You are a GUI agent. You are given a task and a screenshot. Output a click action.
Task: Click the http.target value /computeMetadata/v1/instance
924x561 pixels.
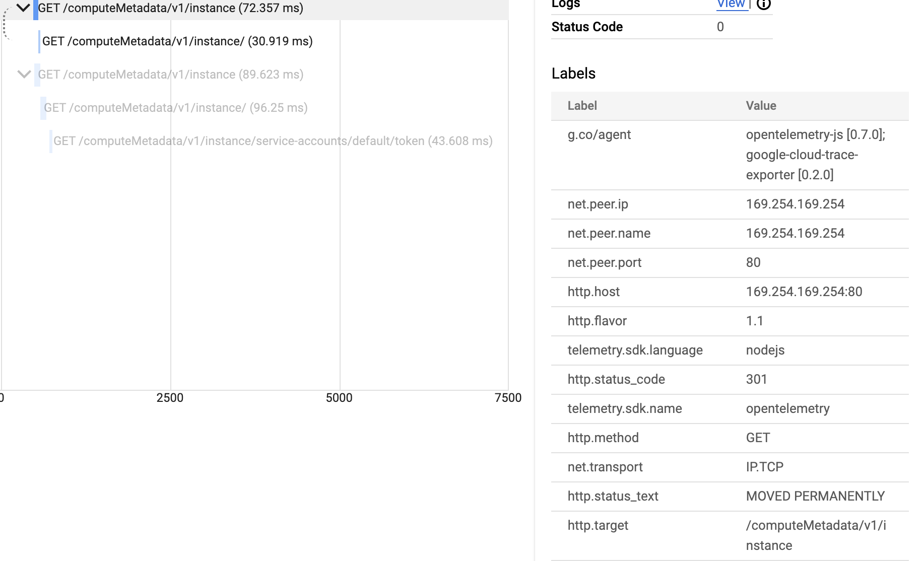tap(816, 535)
